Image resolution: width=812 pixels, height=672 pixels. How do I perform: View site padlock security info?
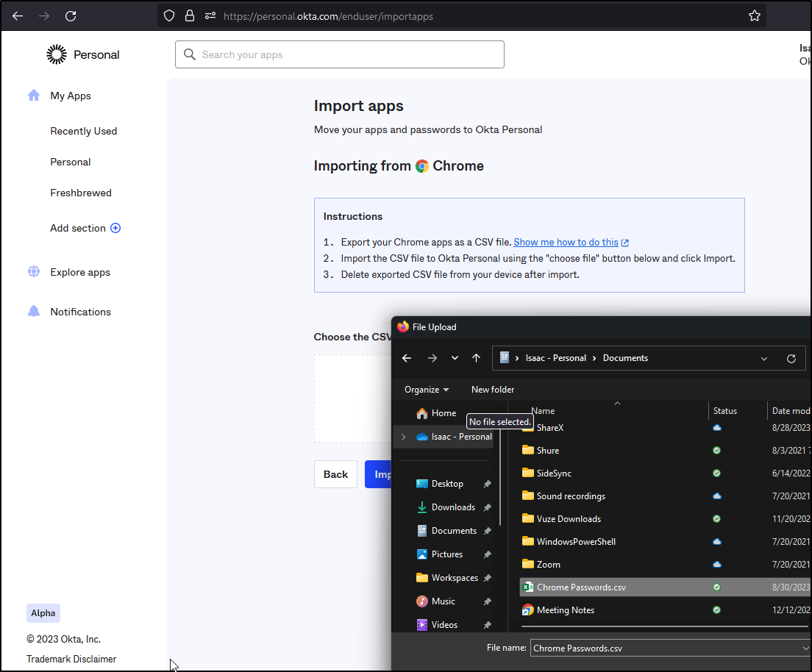pos(190,16)
